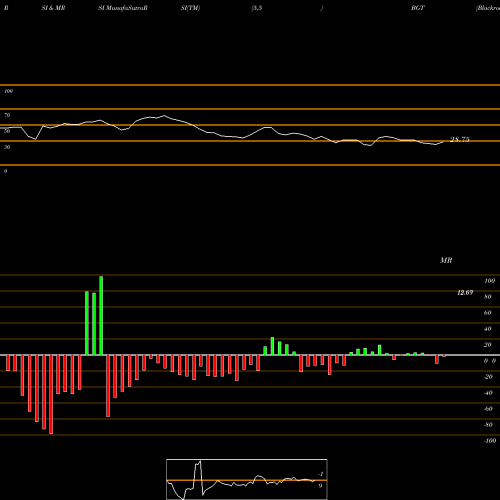Click the RSI axis label 0
The width and height of the screenshot is (500, 500).
pyautogui.click(x=5, y=171)
